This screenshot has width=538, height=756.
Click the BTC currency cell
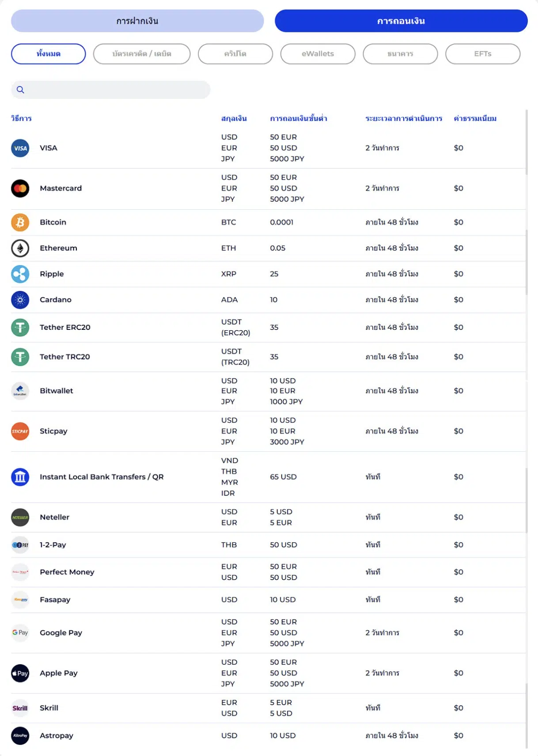pos(229,223)
